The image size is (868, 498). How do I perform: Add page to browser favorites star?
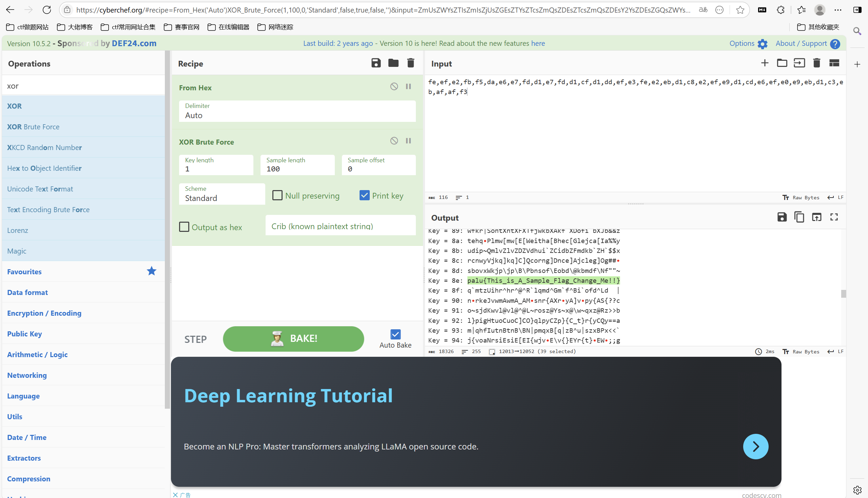coord(740,10)
